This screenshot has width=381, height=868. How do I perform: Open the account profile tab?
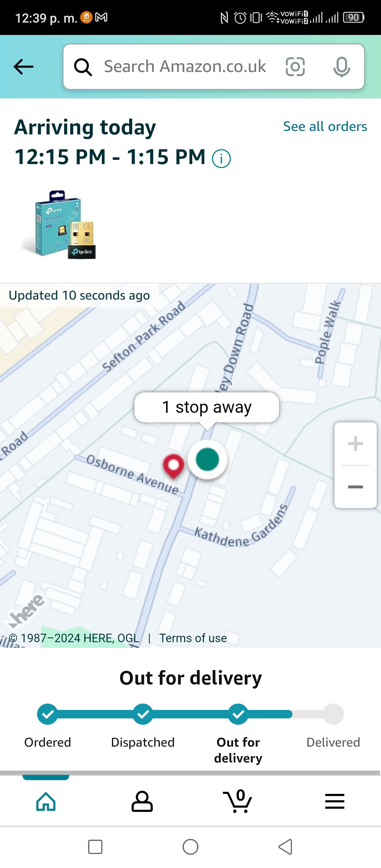click(142, 801)
